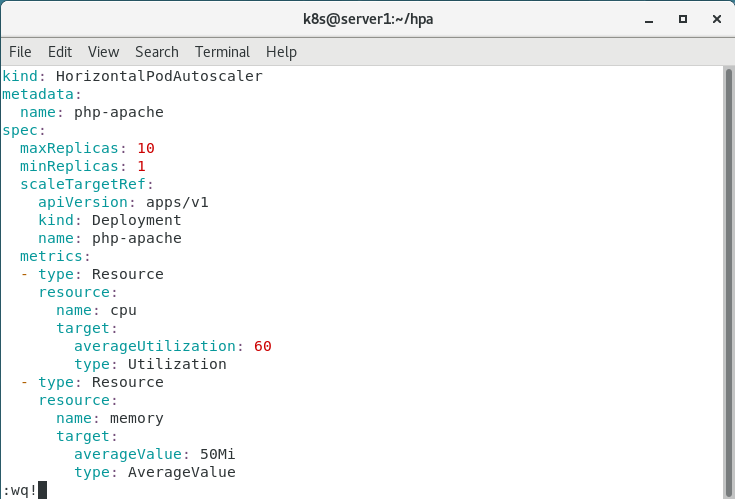Screen dimensions: 735x499
Task: Click the window title k8s@server1:~/hpa
Action: [365, 18]
